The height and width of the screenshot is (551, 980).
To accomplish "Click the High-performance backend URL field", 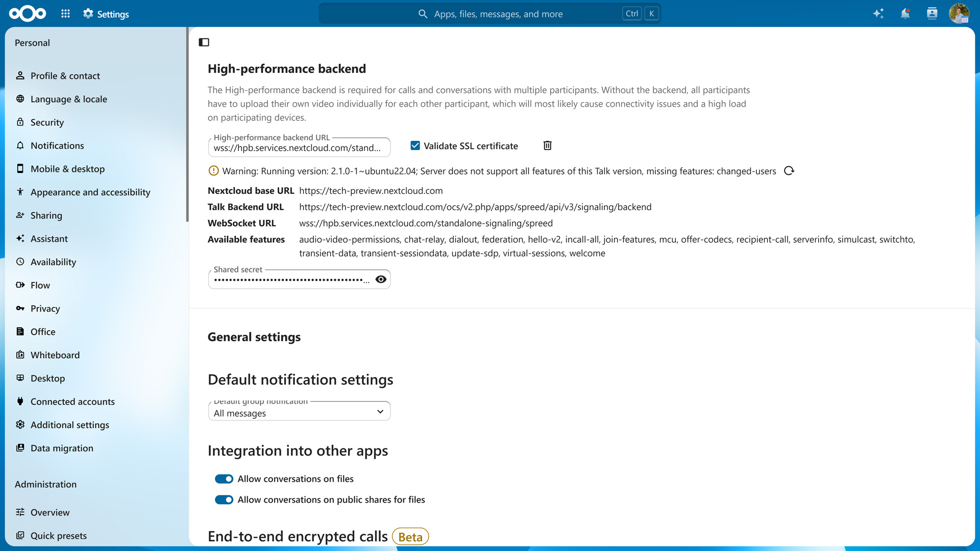I will pyautogui.click(x=299, y=147).
